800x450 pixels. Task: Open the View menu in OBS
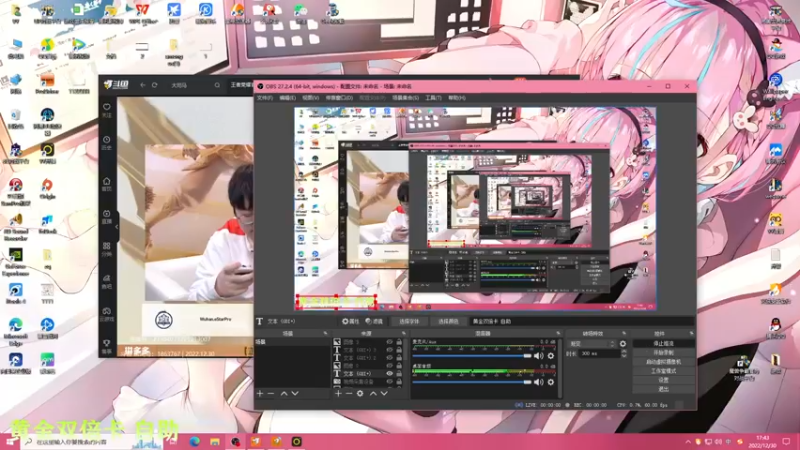(x=311, y=97)
